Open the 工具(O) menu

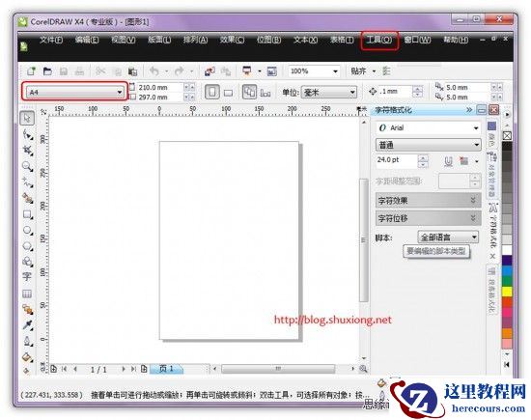tap(379, 40)
